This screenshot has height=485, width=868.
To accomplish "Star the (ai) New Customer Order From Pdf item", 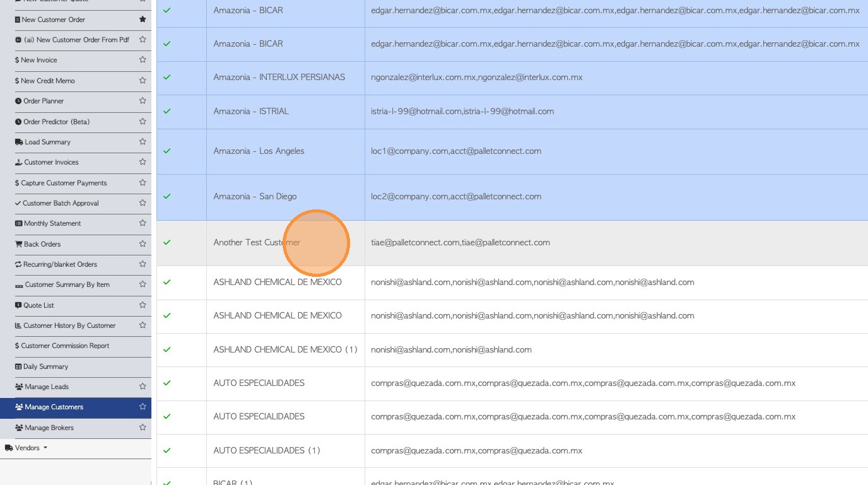I will pyautogui.click(x=143, y=40).
